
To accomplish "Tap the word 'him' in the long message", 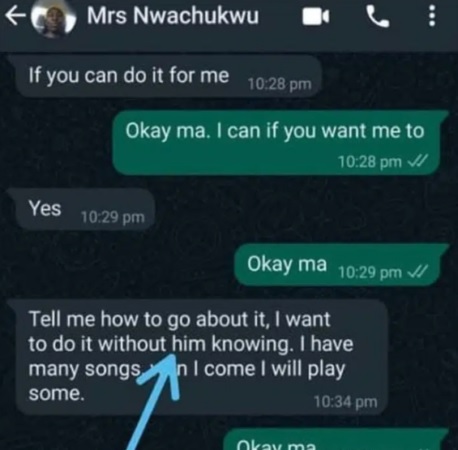I will pos(189,344).
